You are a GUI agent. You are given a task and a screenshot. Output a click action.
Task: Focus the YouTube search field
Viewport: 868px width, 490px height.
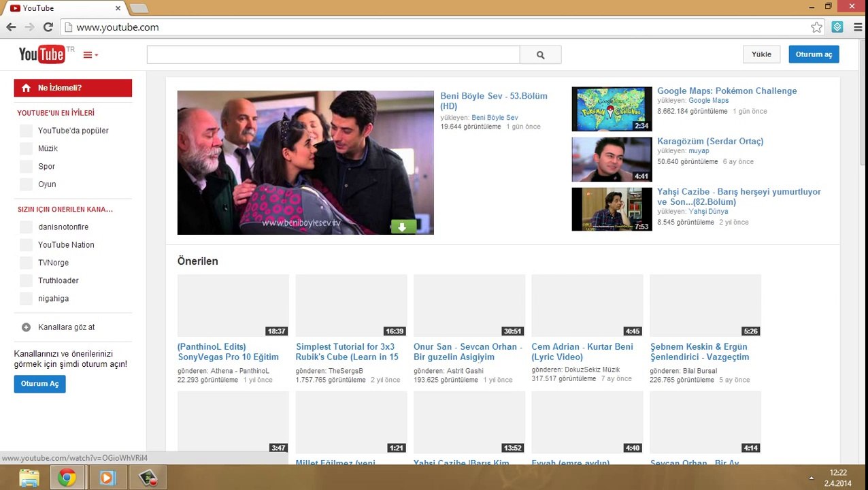[333, 55]
